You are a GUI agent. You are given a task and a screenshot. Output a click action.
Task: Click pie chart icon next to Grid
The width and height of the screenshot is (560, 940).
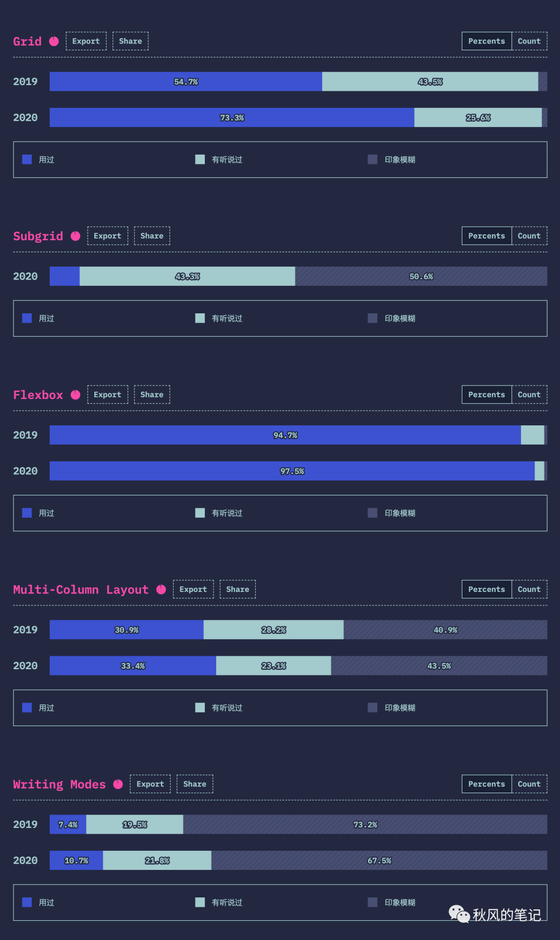pyautogui.click(x=54, y=41)
